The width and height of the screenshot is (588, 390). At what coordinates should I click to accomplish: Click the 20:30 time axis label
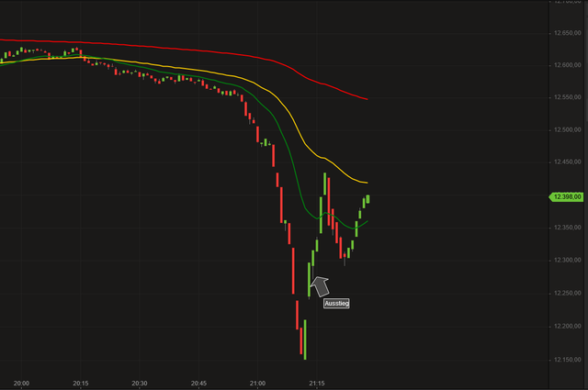pyautogui.click(x=140, y=384)
